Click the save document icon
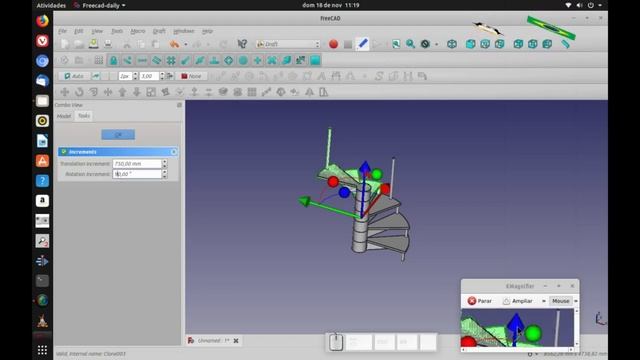Viewport: 640px width, 360px height. point(93,44)
